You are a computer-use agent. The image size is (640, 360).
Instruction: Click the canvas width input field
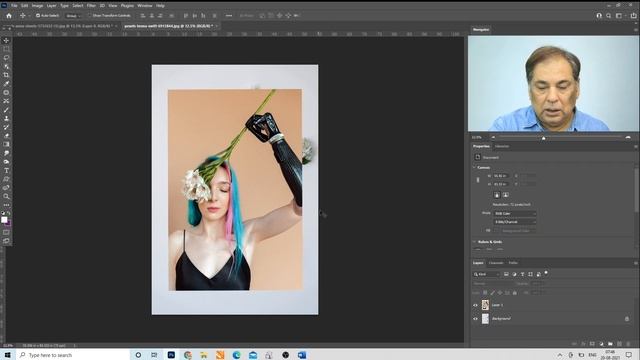tap(500, 176)
